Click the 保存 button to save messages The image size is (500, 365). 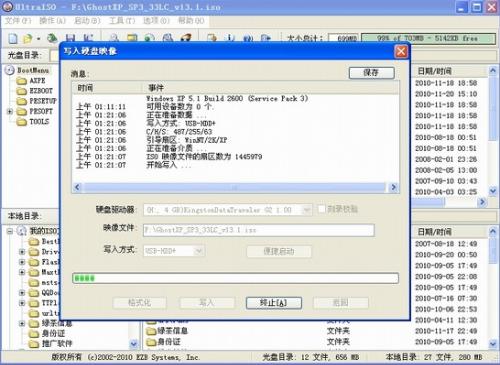click(372, 73)
